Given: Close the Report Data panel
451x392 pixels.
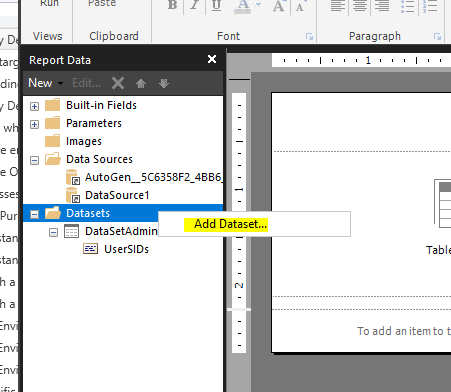Looking at the screenshot, I should click(212, 59).
